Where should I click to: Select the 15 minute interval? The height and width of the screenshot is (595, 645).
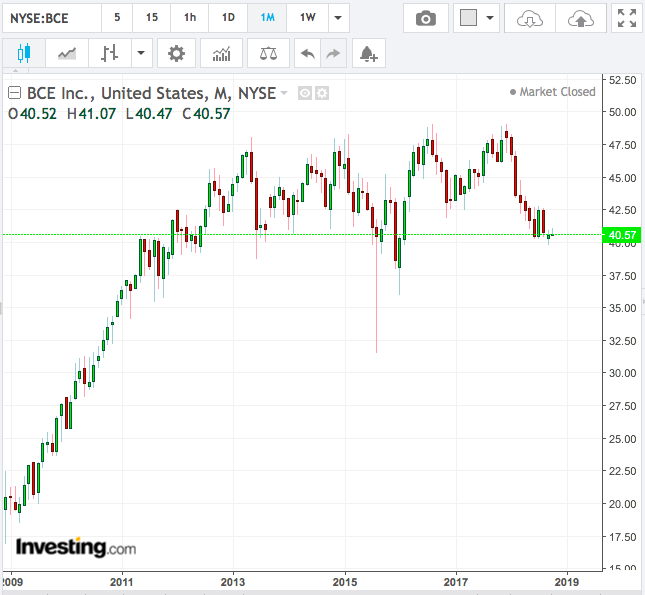[151, 18]
